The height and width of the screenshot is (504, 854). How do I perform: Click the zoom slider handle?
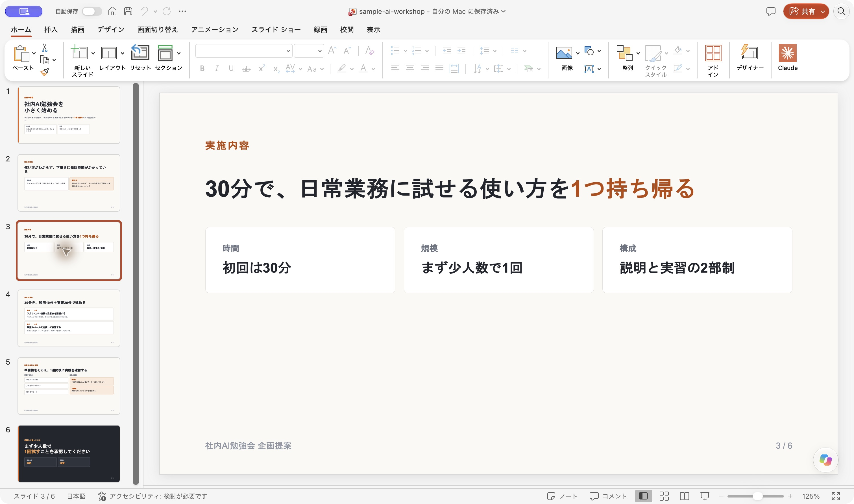pos(757,496)
